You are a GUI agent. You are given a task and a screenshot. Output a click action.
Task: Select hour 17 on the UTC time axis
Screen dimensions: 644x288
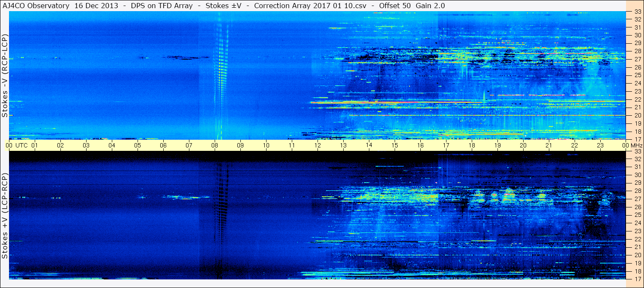pyautogui.click(x=446, y=145)
